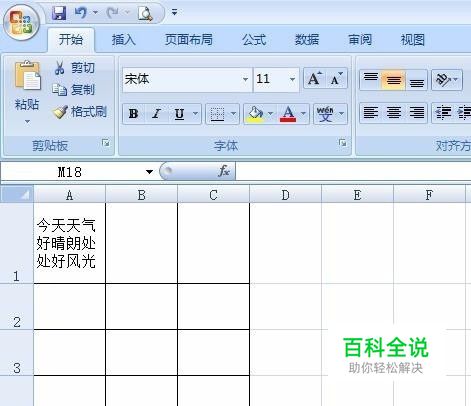Select column D header
Screen dimensions: 471x406
(285, 195)
